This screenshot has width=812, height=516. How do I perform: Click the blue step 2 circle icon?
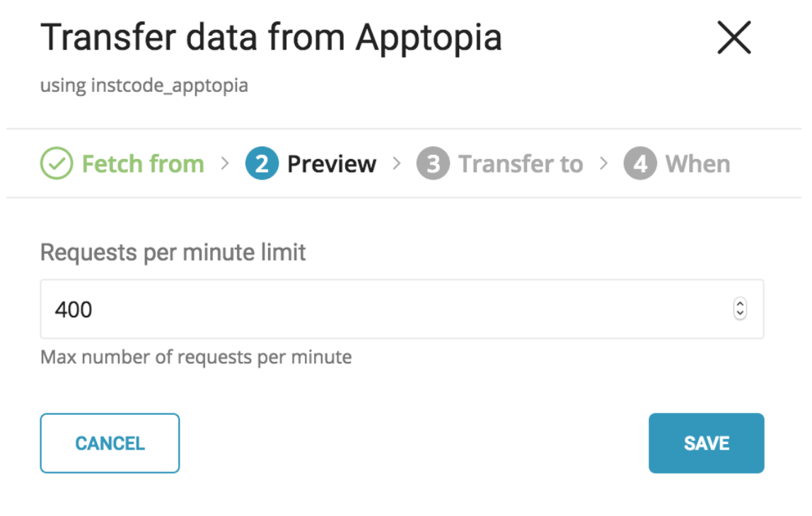click(x=262, y=164)
